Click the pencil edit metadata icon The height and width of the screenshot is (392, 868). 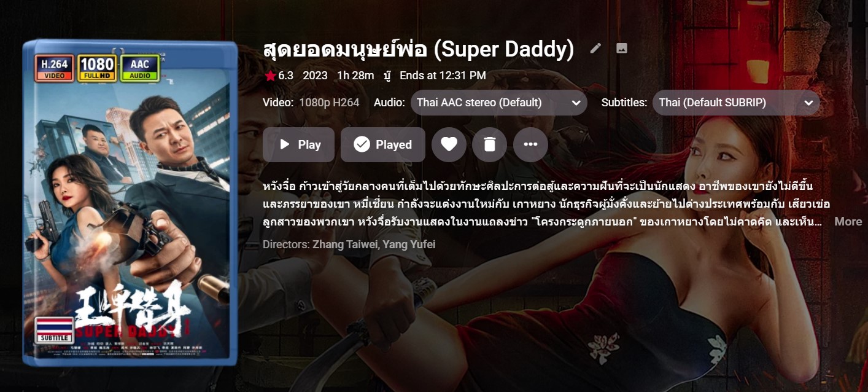pyautogui.click(x=595, y=48)
